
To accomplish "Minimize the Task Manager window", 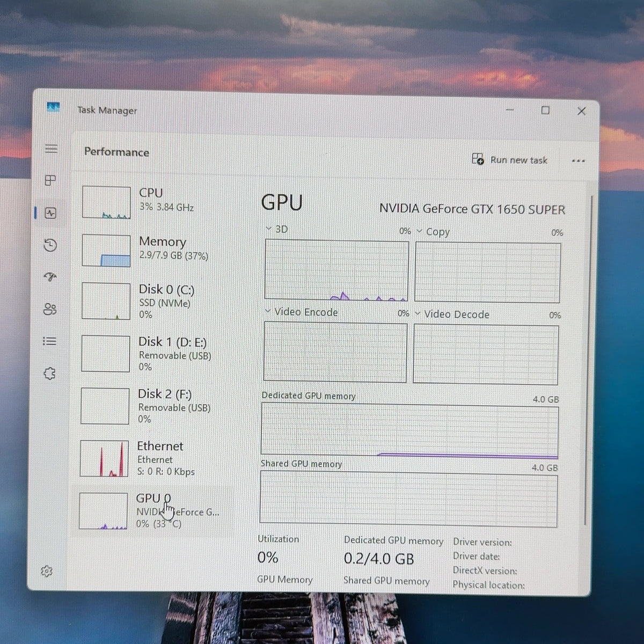I will [510, 110].
